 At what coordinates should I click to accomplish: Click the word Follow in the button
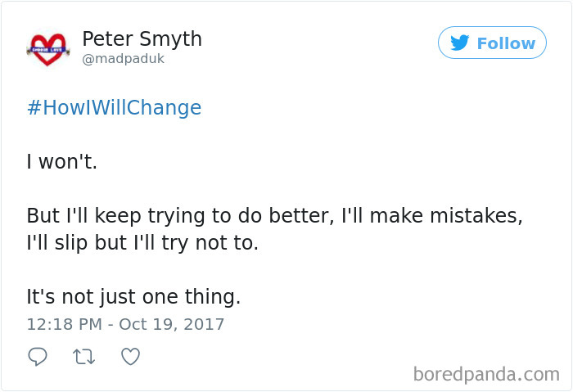(x=506, y=43)
